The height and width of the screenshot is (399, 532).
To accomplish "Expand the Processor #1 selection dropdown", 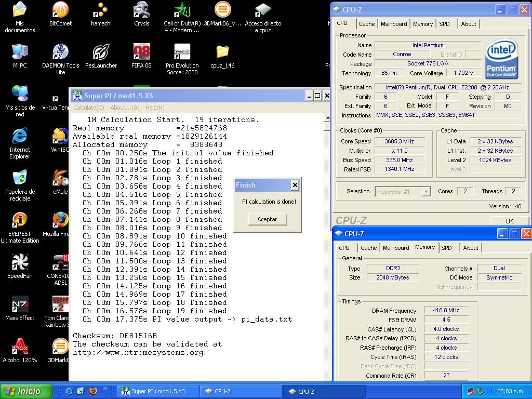I will click(x=425, y=192).
